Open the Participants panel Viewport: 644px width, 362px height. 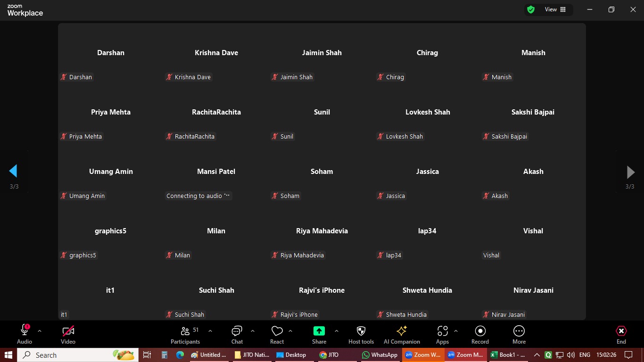pos(185,335)
